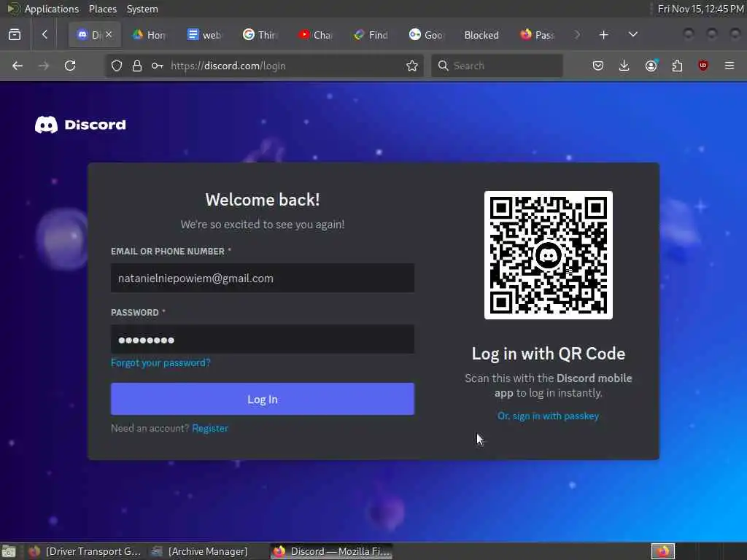Click the Firefox icon in bottom-right panel

(x=663, y=552)
